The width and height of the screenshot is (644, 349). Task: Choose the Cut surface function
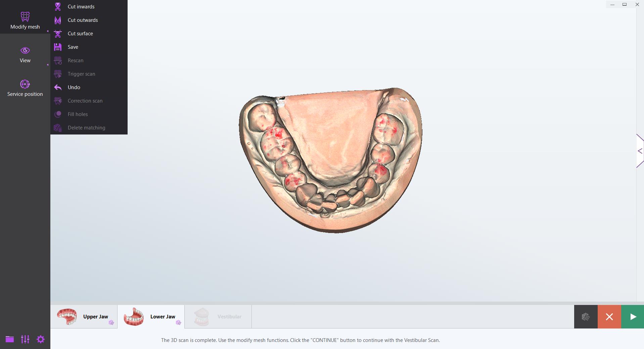pyautogui.click(x=80, y=33)
